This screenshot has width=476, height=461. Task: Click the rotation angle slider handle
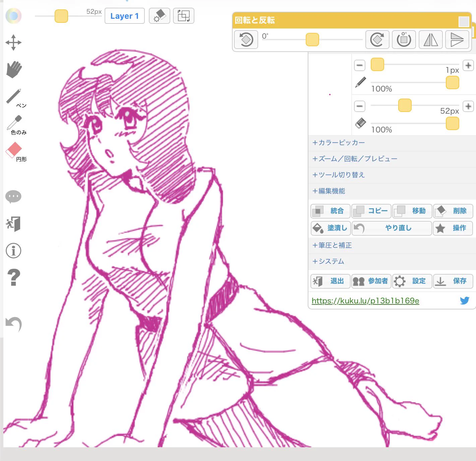[312, 40]
